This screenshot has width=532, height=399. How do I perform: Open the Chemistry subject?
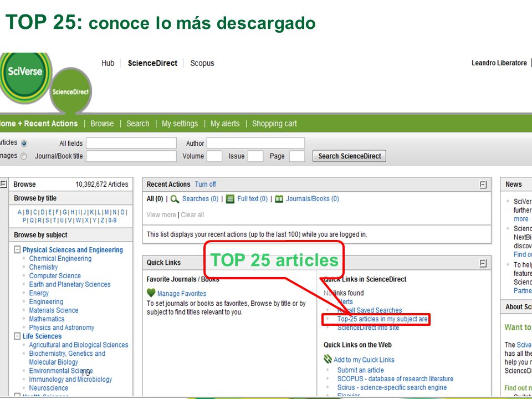[x=43, y=267]
